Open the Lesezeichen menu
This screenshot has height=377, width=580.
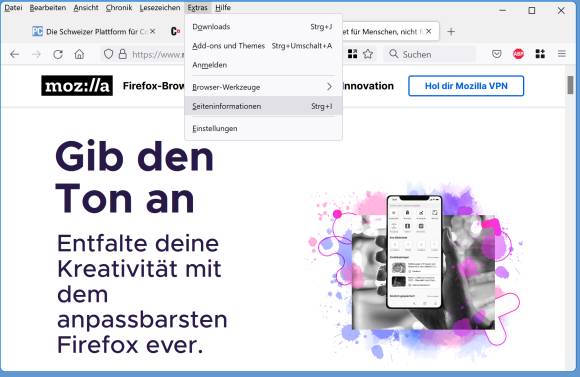tap(160, 7)
